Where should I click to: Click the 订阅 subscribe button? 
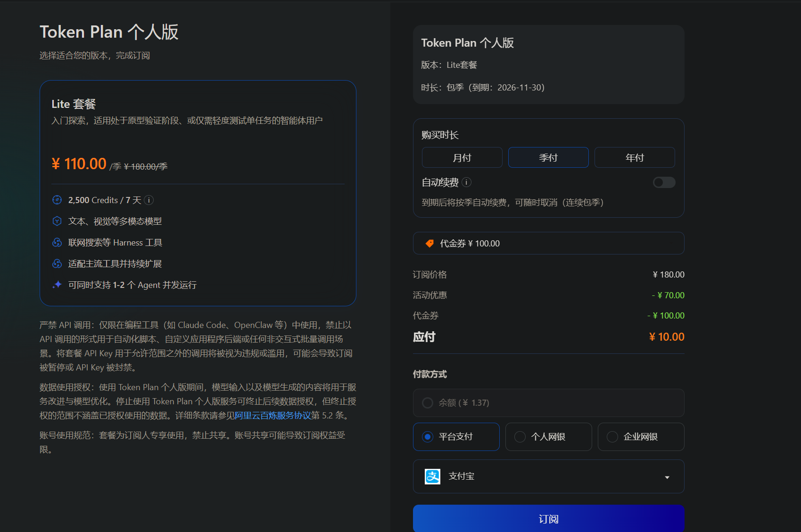(548, 519)
